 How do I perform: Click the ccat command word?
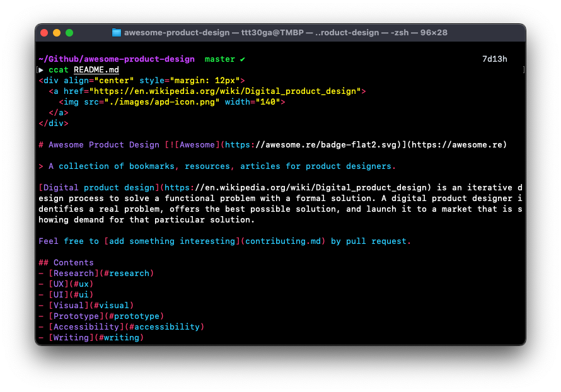(x=59, y=70)
